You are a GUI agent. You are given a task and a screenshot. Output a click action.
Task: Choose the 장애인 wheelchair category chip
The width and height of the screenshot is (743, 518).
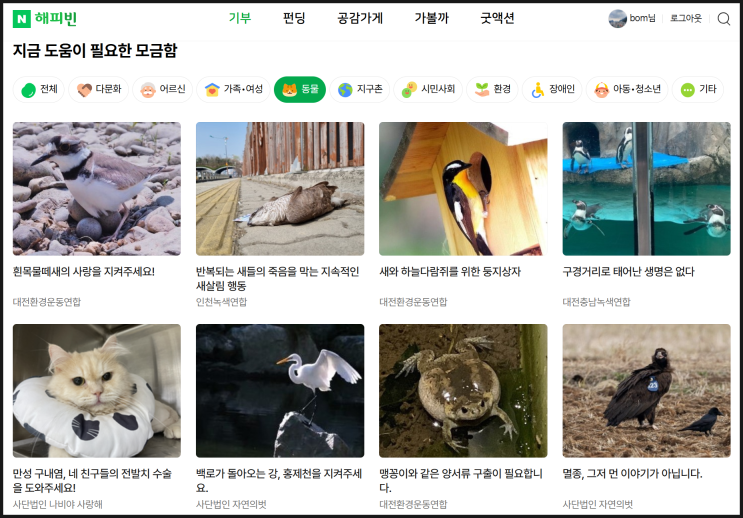[552, 89]
